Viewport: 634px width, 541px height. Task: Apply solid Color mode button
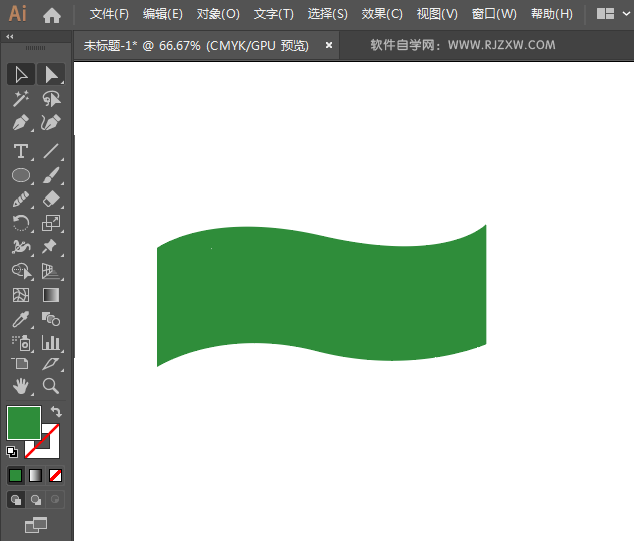click(15, 475)
